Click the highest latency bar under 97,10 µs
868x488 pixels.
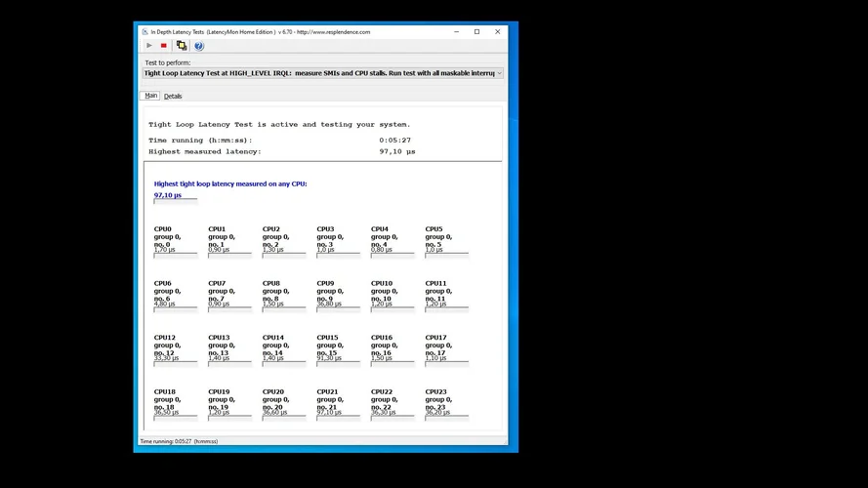pyautogui.click(x=176, y=201)
